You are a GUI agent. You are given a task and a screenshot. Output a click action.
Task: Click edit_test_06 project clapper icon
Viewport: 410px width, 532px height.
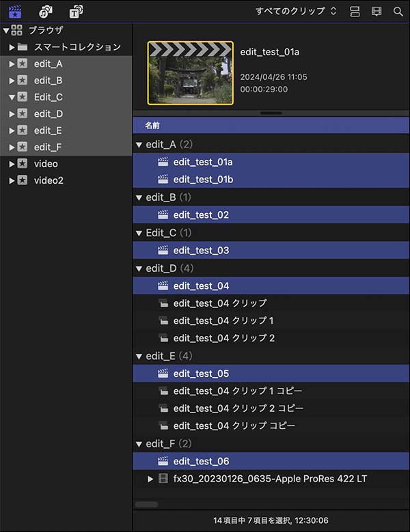pos(163,461)
